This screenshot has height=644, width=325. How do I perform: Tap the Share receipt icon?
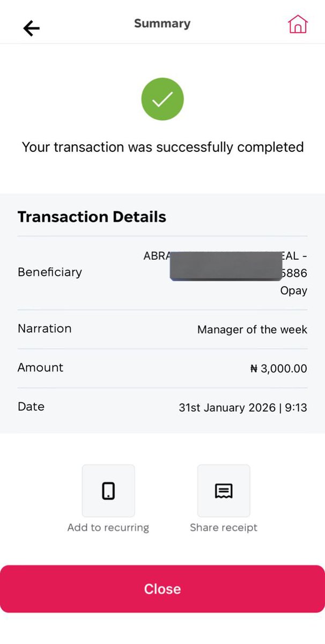224,491
